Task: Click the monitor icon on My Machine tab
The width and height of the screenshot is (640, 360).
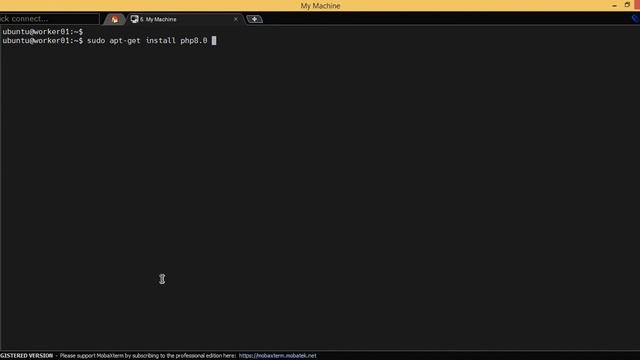Action: tap(134, 19)
